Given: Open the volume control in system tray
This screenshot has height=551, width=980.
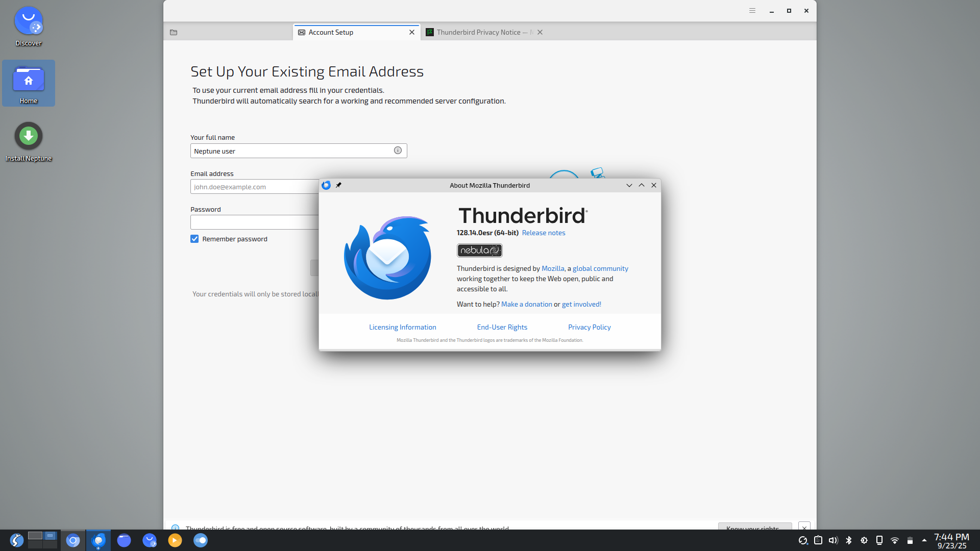Looking at the screenshot, I should tap(833, 540).
